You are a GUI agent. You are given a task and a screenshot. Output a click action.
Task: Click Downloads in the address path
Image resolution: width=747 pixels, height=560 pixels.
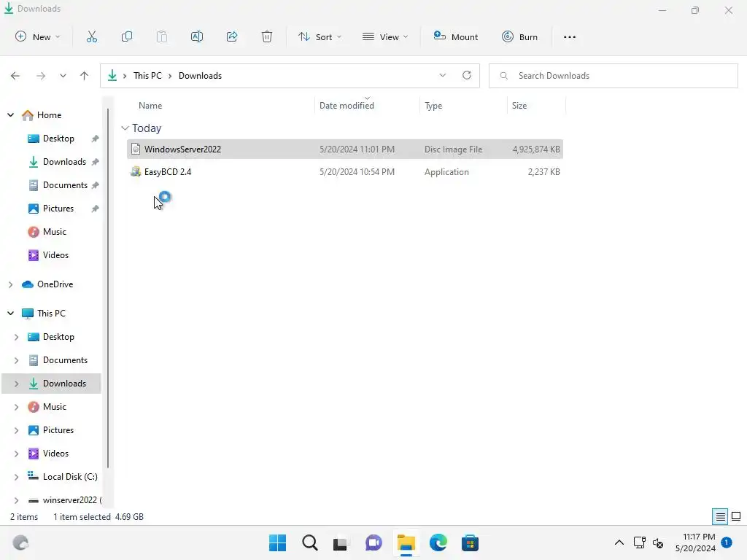click(200, 76)
